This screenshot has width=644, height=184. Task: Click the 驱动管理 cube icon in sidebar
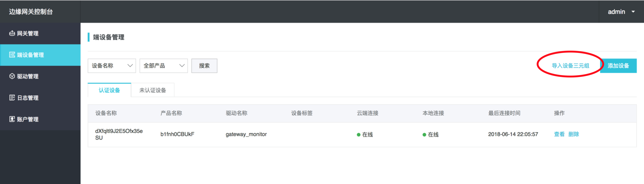pos(12,76)
